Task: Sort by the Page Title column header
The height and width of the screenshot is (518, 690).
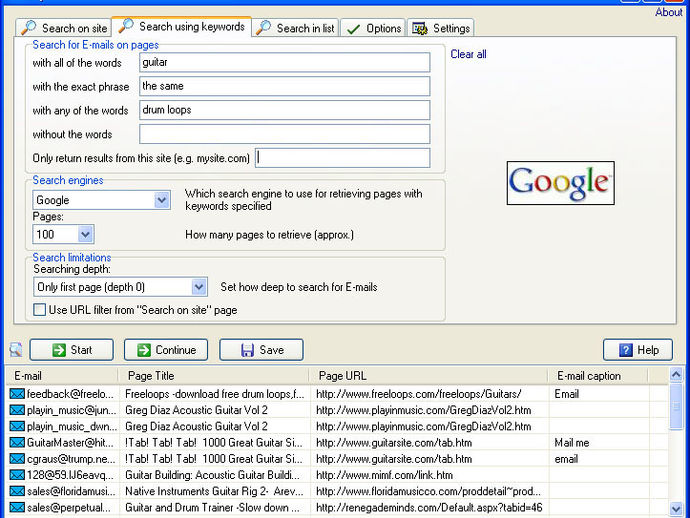Action: pyautogui.click(x=213, y=376)
